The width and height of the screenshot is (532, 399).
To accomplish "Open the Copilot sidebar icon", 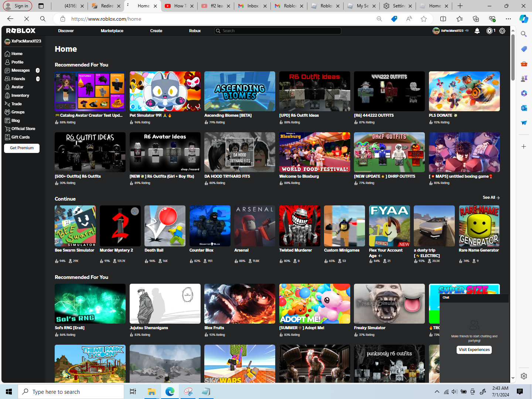I will [x=524, y=19].
